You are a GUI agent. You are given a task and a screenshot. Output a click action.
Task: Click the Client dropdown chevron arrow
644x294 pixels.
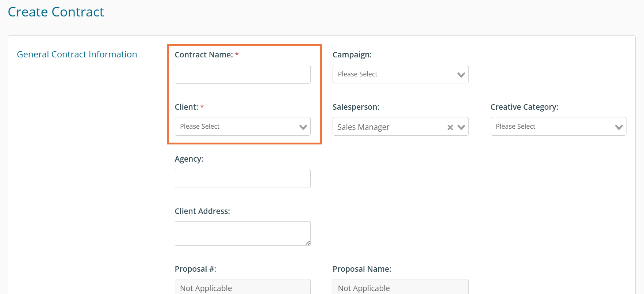[303, 127]
